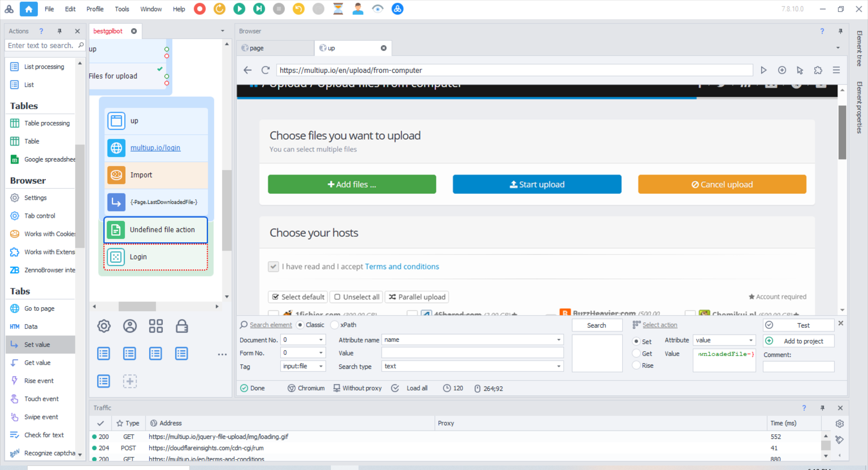
Task: Select the xPath search radio button
Action: (335, 325)
